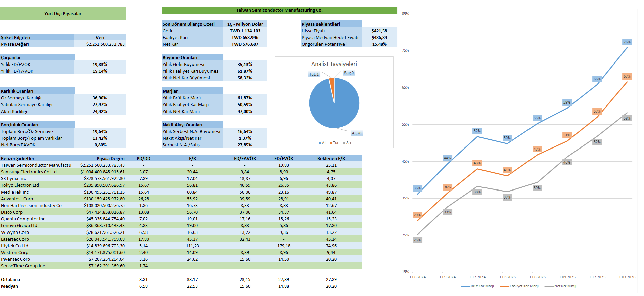Select the "Yıllık Gelir Büyümesi" label
This screenshot has height=296, width=644.
coord(183,64)
